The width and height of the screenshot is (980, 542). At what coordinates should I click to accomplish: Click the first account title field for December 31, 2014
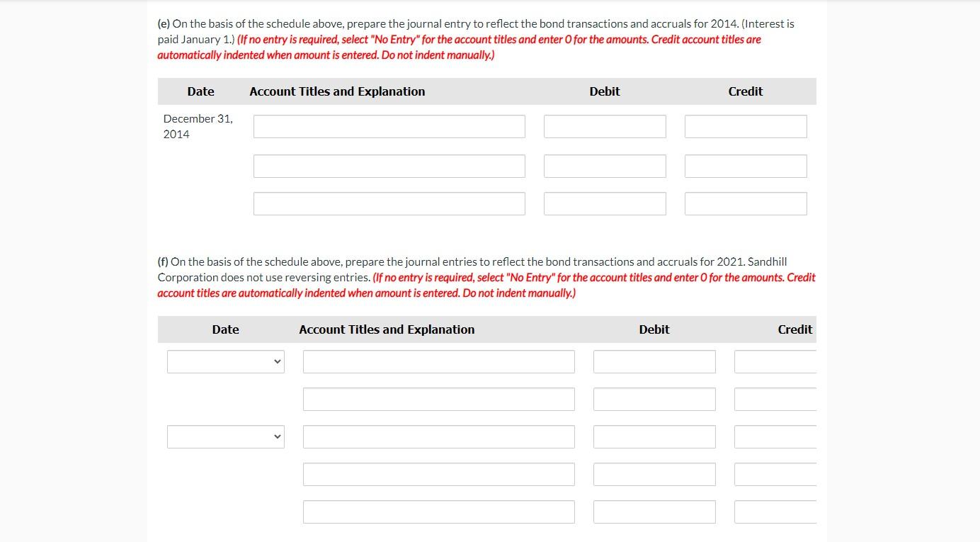[389, 126]
